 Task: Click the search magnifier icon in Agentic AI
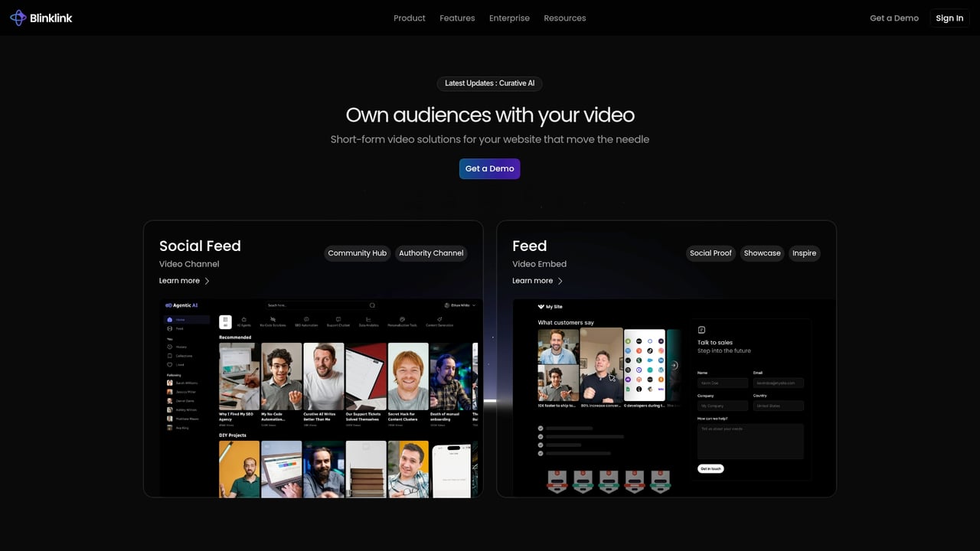(x=372, y=305)
